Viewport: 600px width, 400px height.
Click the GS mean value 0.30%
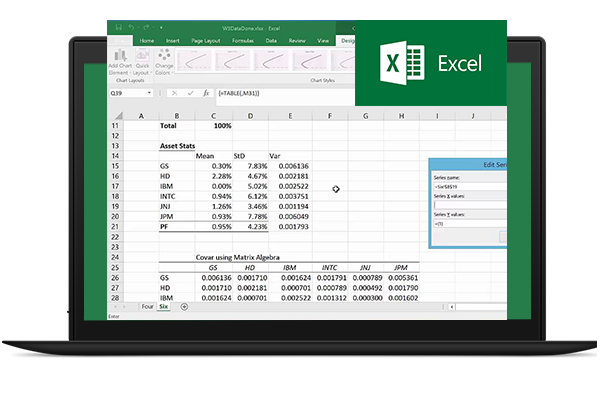click(x=213, y=166)
